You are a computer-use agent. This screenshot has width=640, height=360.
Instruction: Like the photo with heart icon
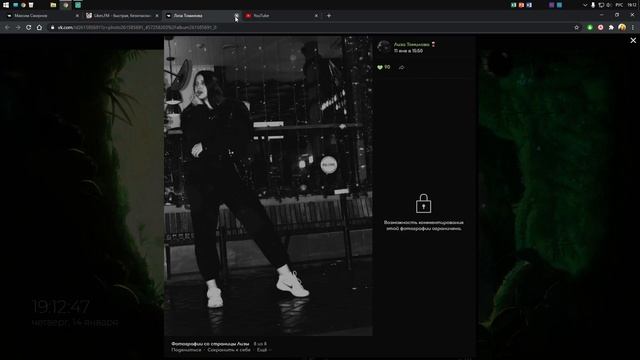[x=380, y=67]
